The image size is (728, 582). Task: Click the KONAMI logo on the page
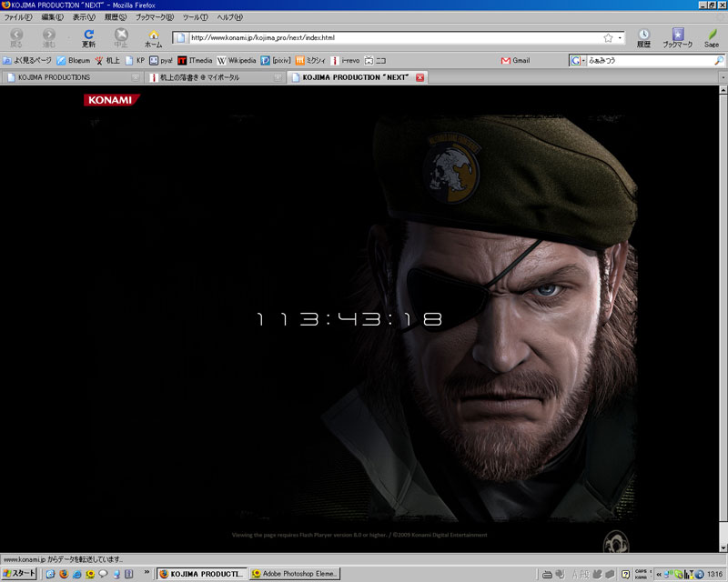pos(111,100)
